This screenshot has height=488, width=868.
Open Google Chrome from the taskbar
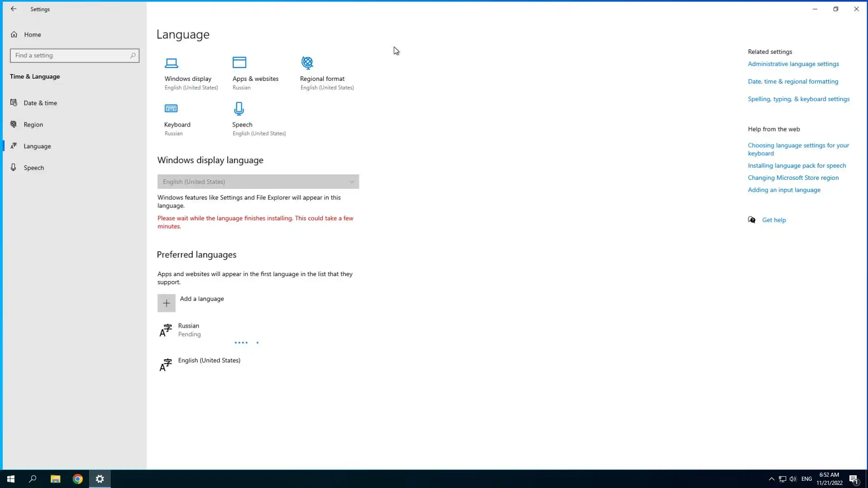pos(78,479)
